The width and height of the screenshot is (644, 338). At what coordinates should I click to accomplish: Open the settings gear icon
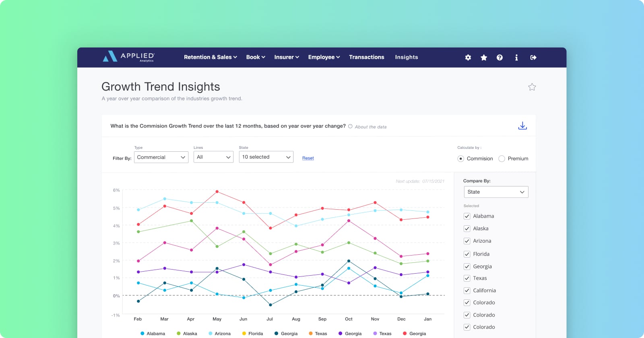[x=468, y=58]
